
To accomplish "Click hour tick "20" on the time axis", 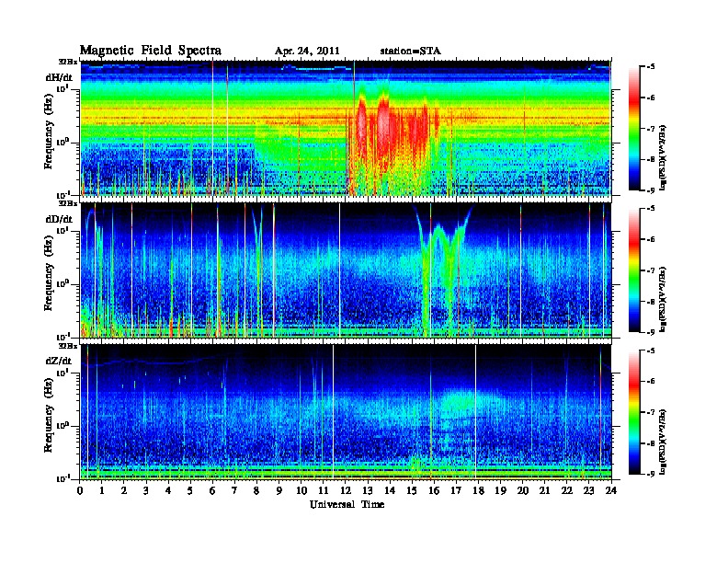I will point(523,490).
